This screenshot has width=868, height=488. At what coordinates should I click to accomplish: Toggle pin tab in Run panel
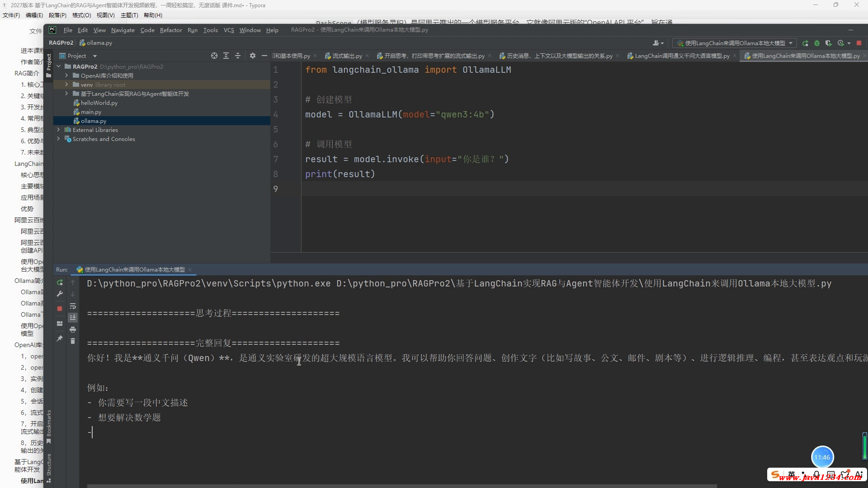pyautogui.click(x=60, y=338)
